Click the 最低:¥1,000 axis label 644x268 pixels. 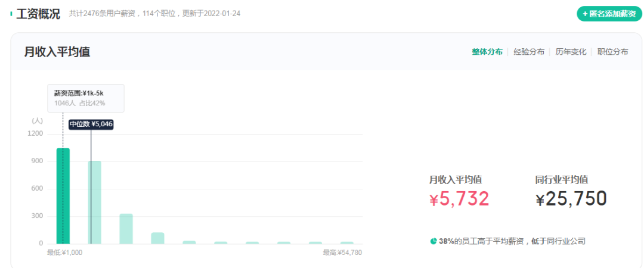pos(64,253)
